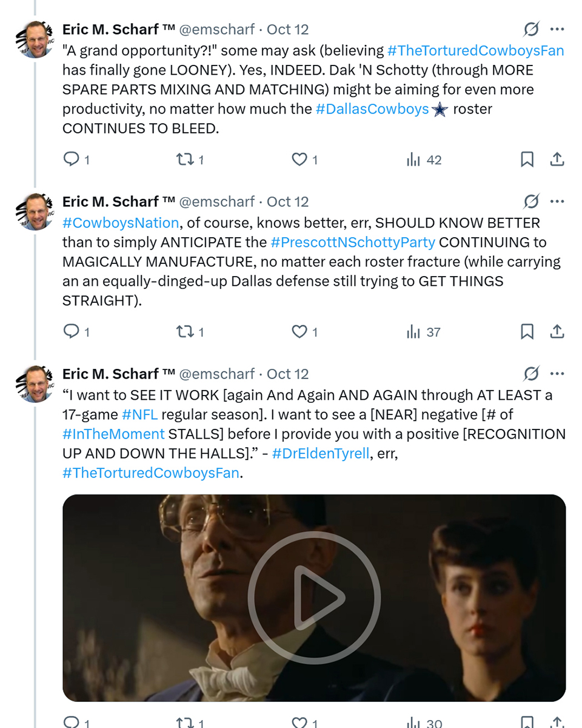
Task: Open more options menu on first tweet
Action: 557,29
